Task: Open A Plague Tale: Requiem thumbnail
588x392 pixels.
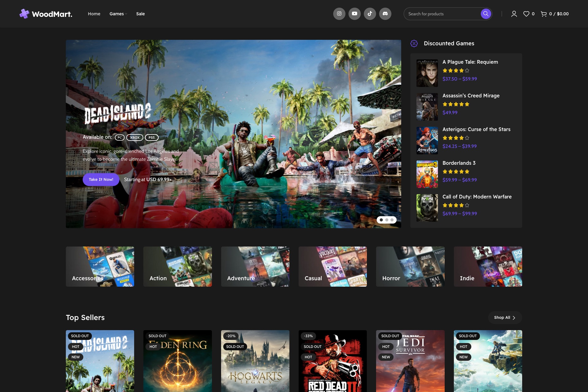Action: pyautogui.click(x=427, y=73)
